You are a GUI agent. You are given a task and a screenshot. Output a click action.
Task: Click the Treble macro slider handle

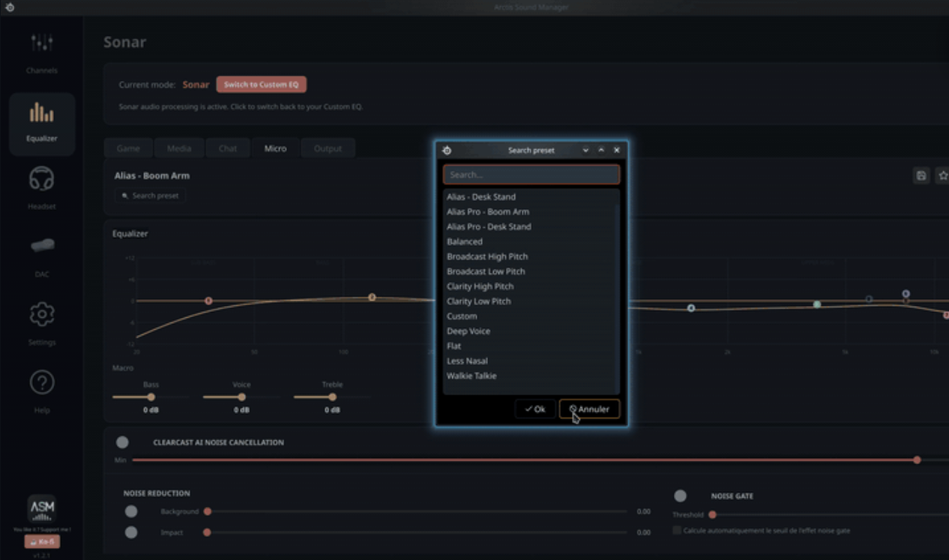tap(332, 397)
